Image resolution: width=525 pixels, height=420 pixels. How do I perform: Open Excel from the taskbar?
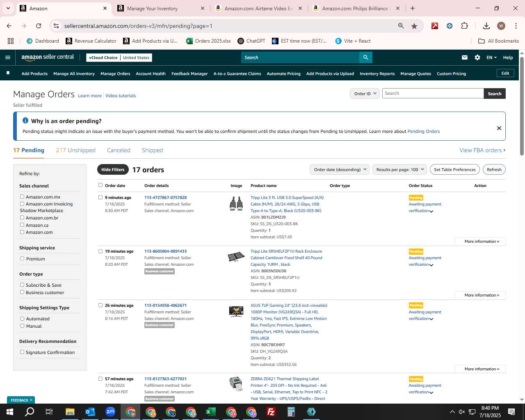point(210,412)
